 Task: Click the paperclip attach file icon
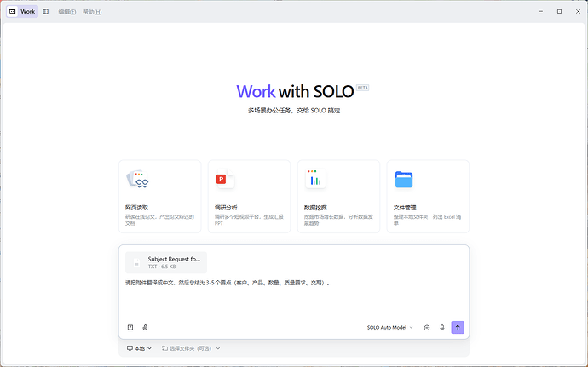145,327
